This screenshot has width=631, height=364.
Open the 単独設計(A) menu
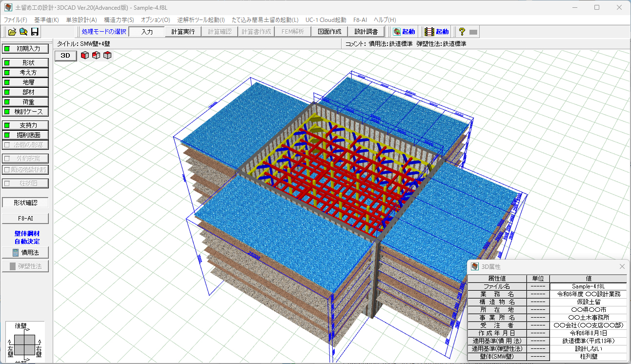coord(81,20)
